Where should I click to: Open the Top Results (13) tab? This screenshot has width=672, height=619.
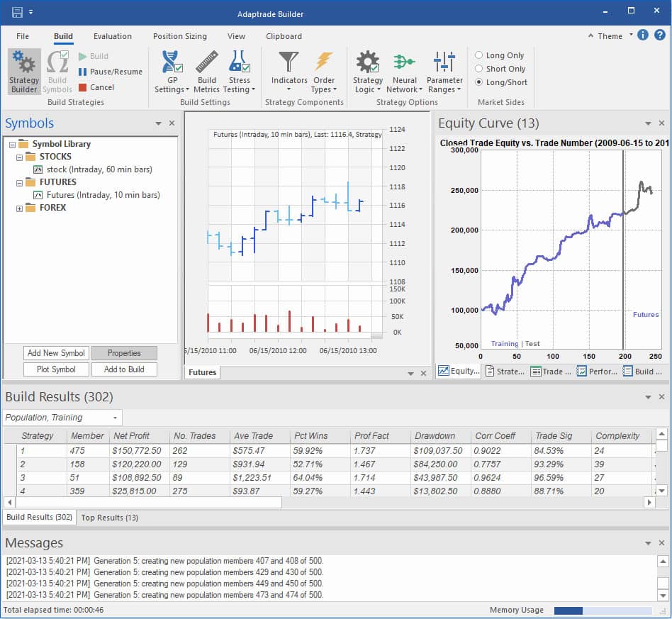click(108, 518)
